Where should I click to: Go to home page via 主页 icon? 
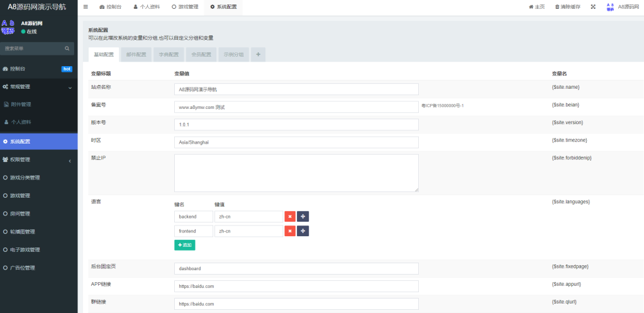click(531, 7)
